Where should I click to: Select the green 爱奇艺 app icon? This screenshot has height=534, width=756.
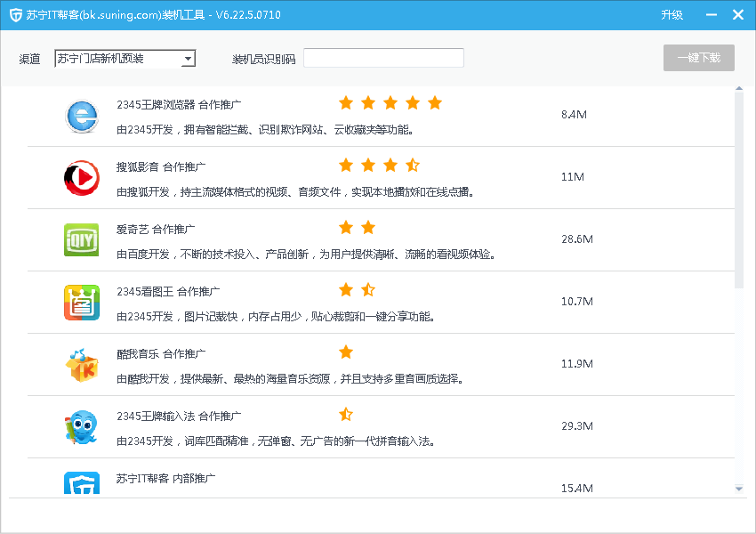(x=82, y=240)
